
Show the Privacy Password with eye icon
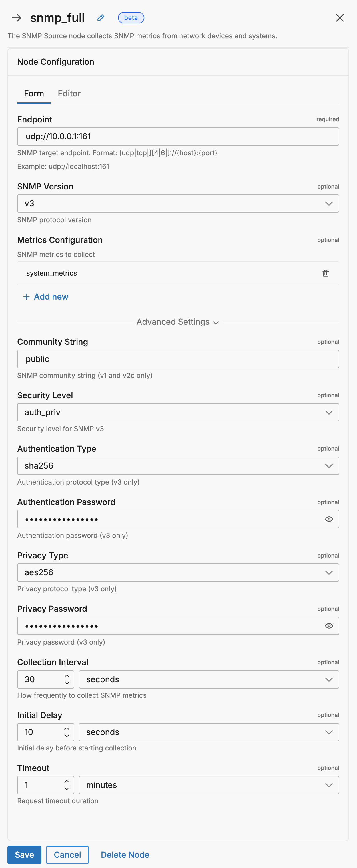tap(329, 626)
